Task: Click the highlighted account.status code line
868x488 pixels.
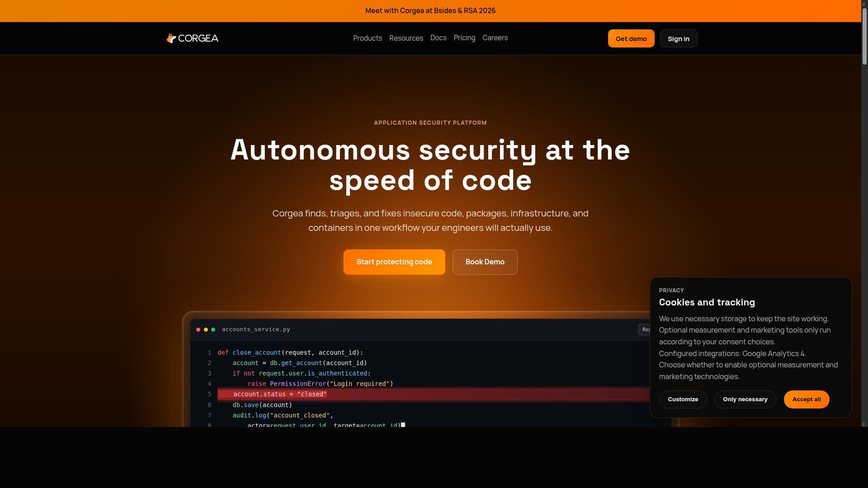Action: pyautogui.click(x=280, y=394)
